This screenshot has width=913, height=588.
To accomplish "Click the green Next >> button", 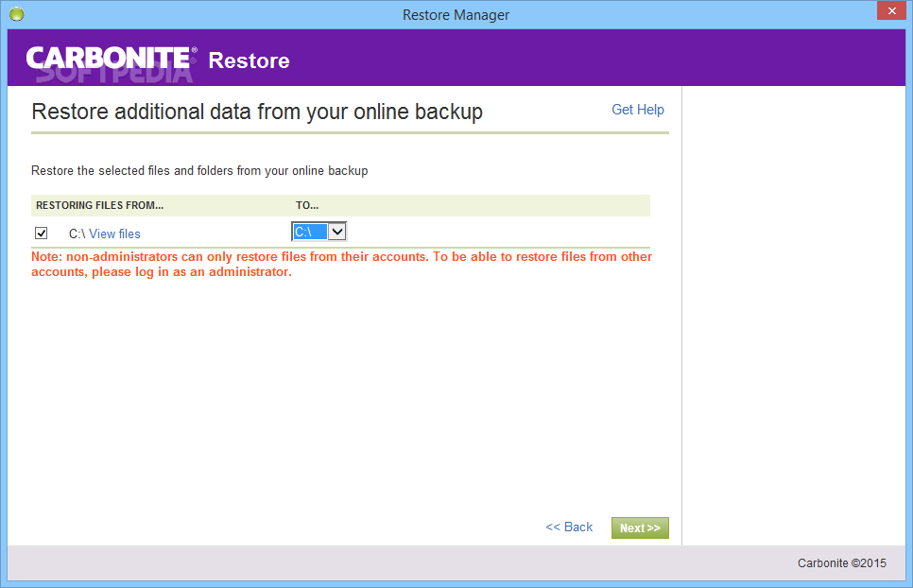I will pyautogui.click(x=640, y=528).
